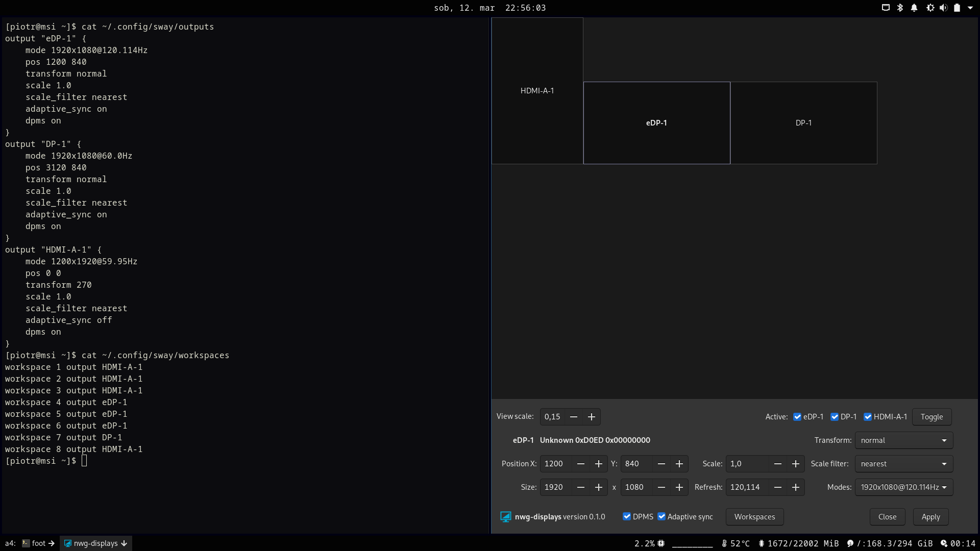Screen dimensions: 980x551
Task: Click the Bluetooth icon in top bar
Action: coord(900,8)
